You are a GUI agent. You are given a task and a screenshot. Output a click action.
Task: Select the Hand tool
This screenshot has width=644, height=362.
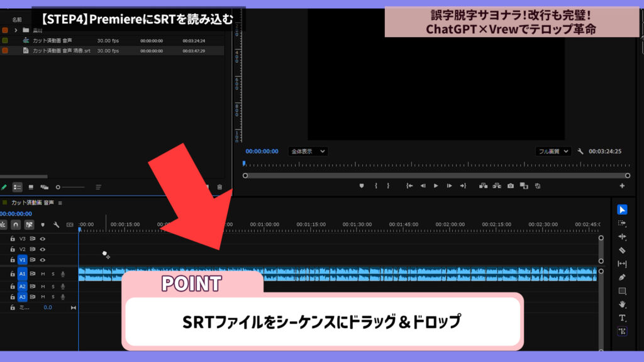click(622, 304)
